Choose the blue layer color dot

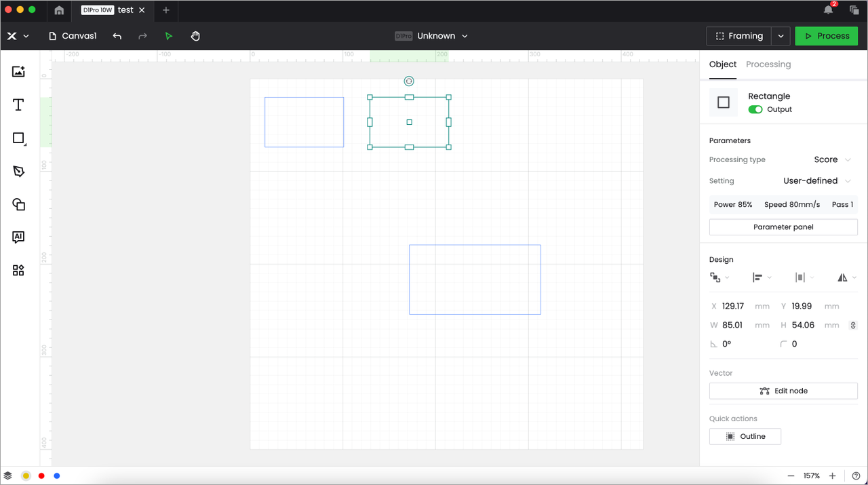[x=57, y=476]
